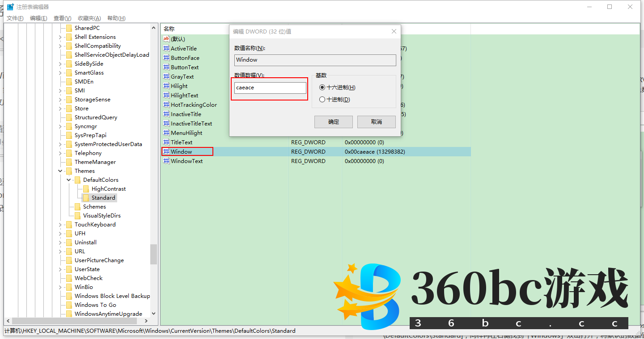This screenshot has height=339, width=644.
Task: Collapse the DefaultColors tree node
Action: click(x=69, y=180)
